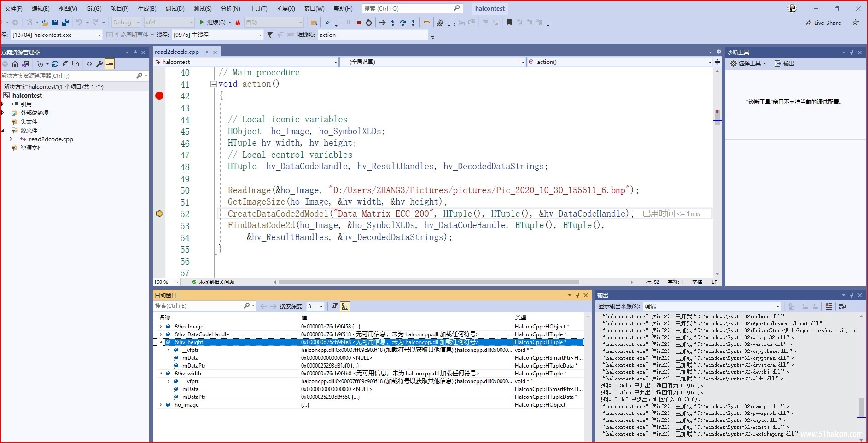Click the Autos window search field
The image size is (868, 443).
(204, 306)
